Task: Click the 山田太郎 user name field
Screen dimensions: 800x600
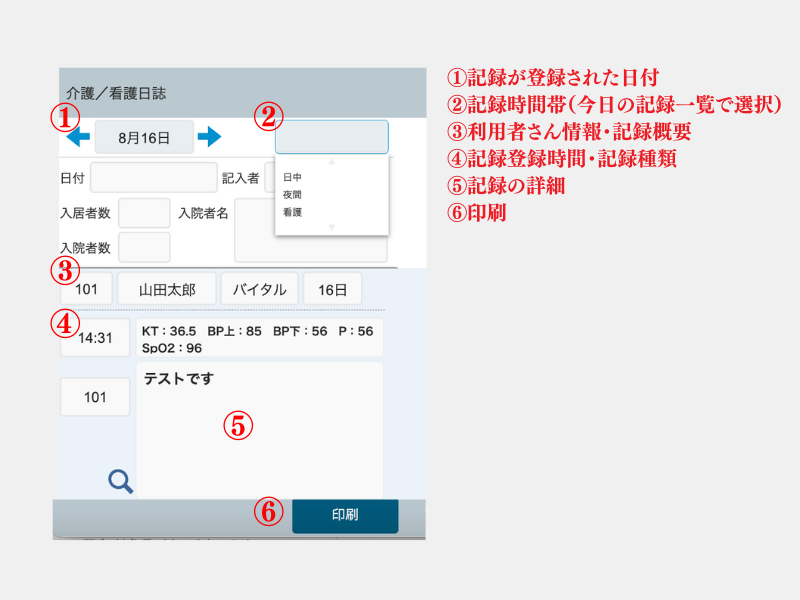Action: 165,290
